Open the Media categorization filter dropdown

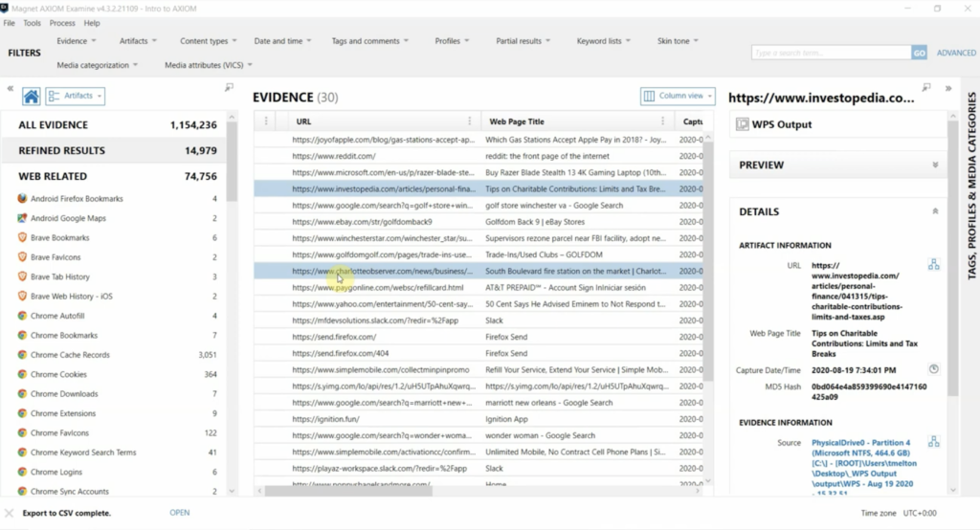click(x=97, y=65)
